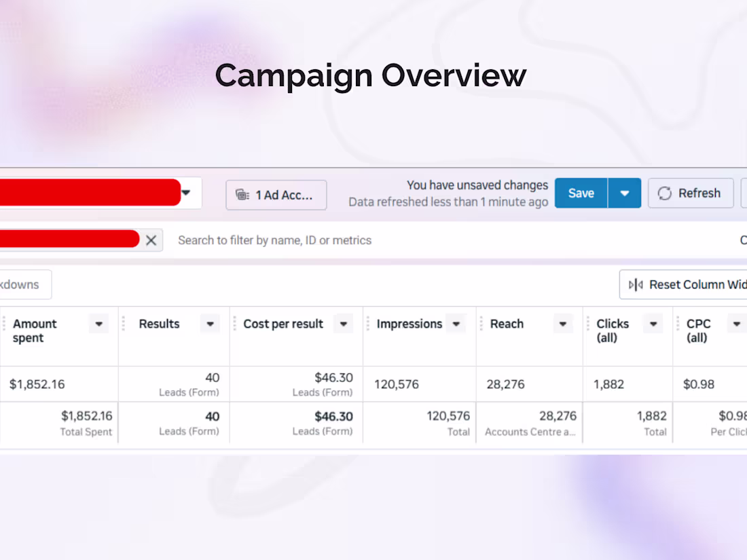Click the Breakdowns button
Viewport: 747px width, 560px height.
[24, 284]
